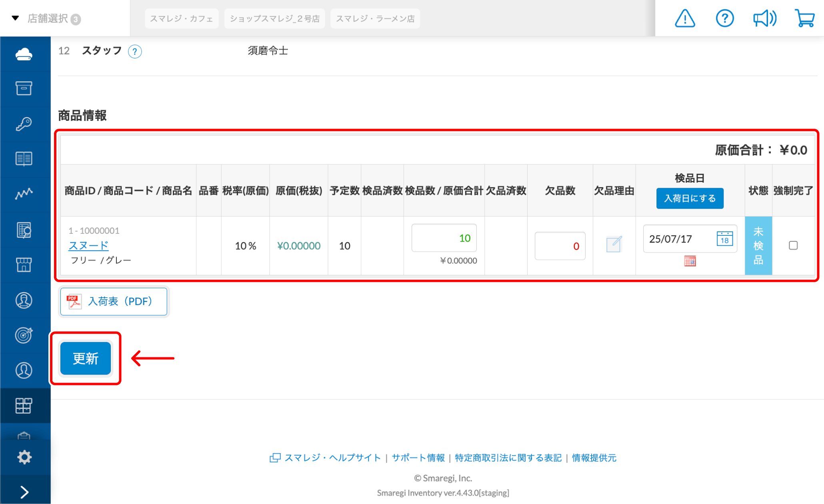Viewport: 824px width, 504px height.
Task: Select the スマレジ・ラーメン店 store tab
Action: pos(375,19)
